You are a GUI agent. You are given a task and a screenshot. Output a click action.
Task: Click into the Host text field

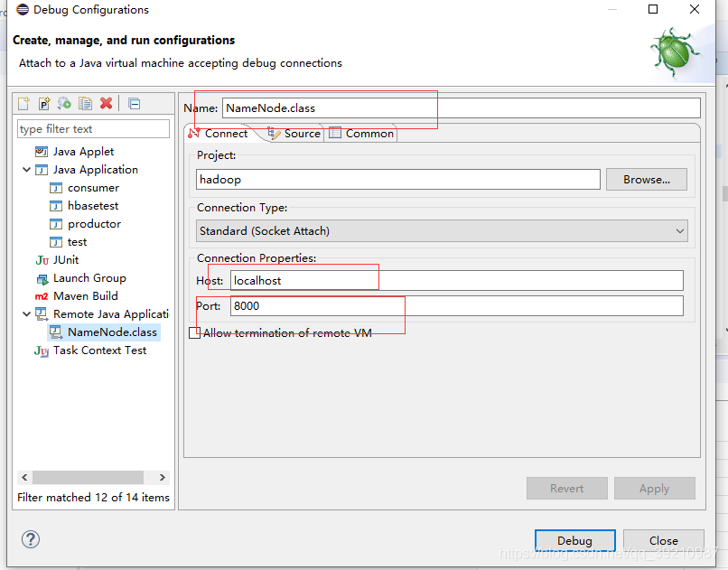pos(456,281)
